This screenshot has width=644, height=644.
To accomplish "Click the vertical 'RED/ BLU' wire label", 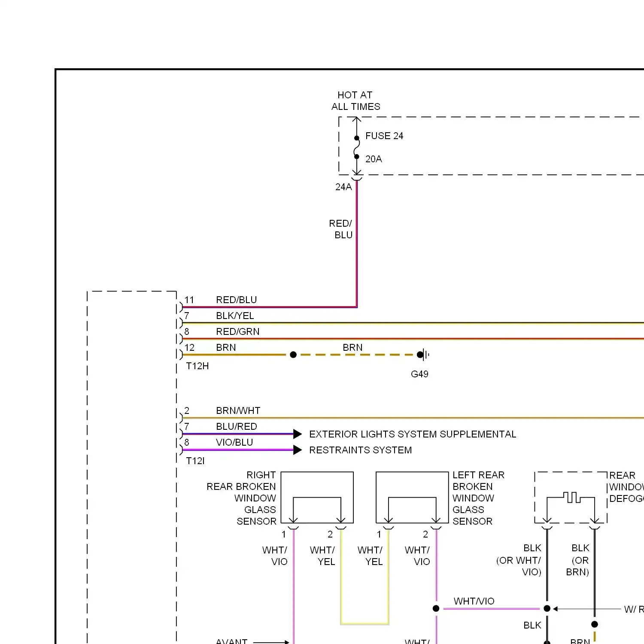I will 341,229.
